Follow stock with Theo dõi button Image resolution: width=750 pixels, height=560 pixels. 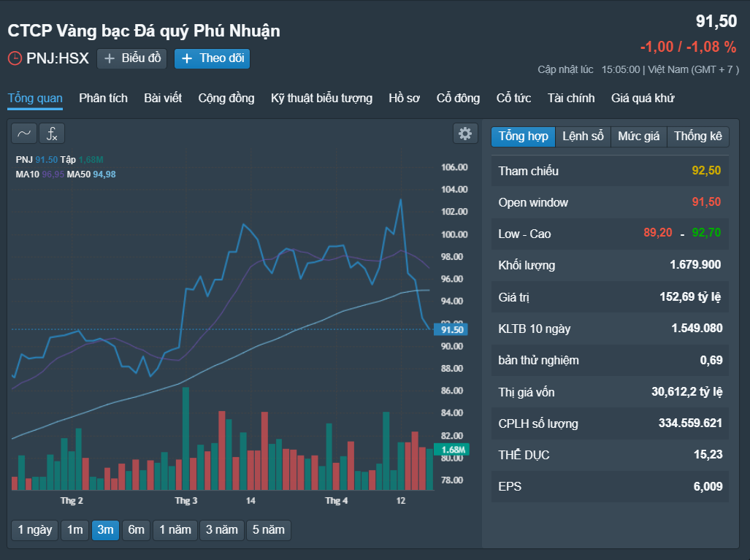212,58
